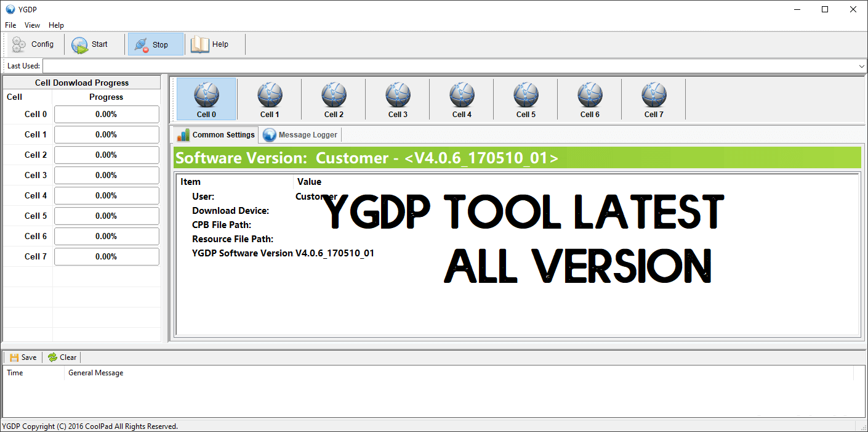Screen dimensions: 868x432
Task: Select the Cell 4 globe icon
Action: pos(462,99)
